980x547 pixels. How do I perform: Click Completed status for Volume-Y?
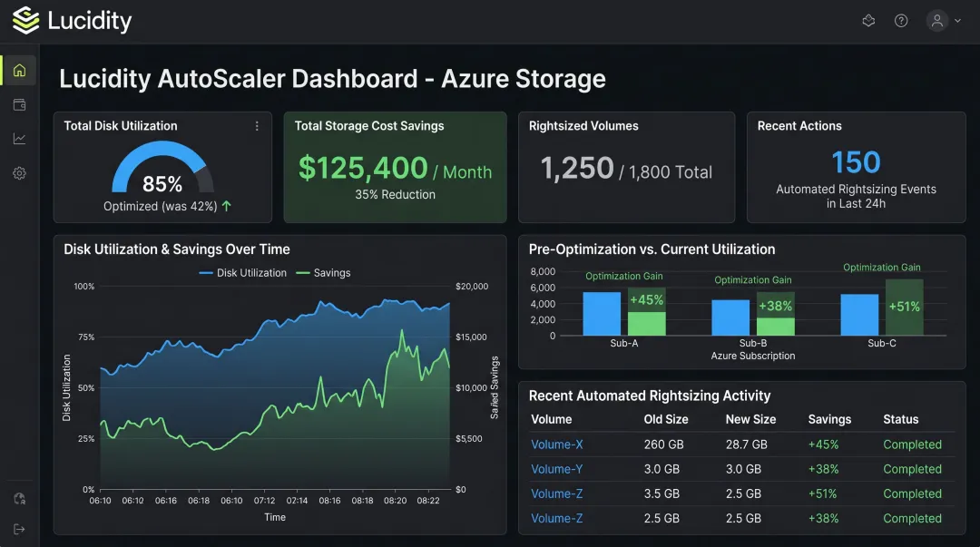913,469
